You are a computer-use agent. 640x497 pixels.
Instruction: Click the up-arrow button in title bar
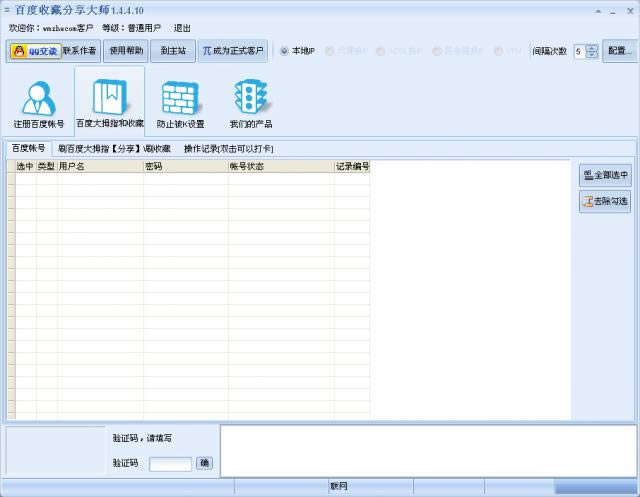[x=598, y=11]
